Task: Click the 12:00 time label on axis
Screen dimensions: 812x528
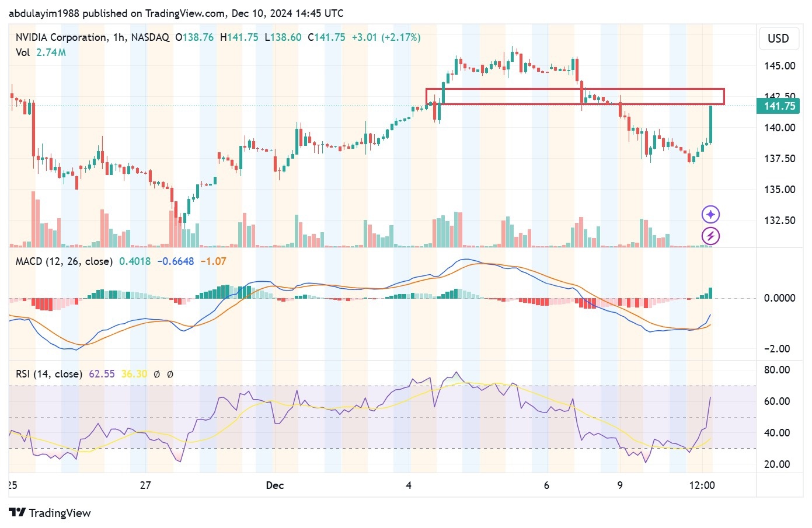Action: (702, 485)
